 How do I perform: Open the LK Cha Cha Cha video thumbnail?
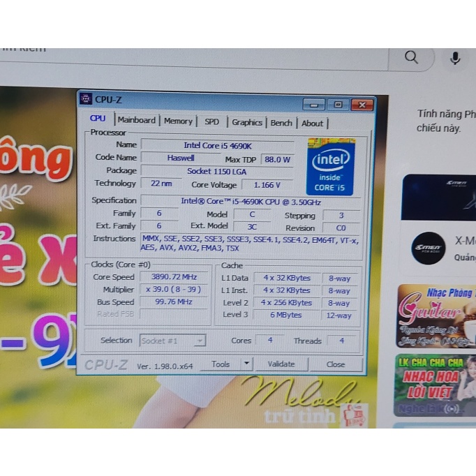(x=436, y=385)
